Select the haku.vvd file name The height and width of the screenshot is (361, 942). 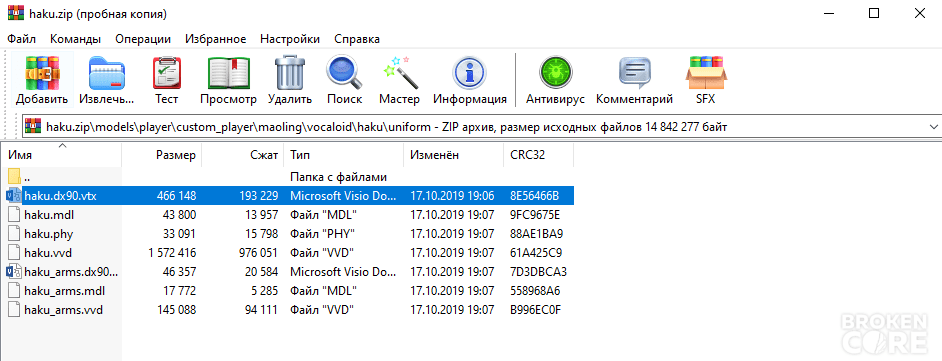click(x=48, y=253)
